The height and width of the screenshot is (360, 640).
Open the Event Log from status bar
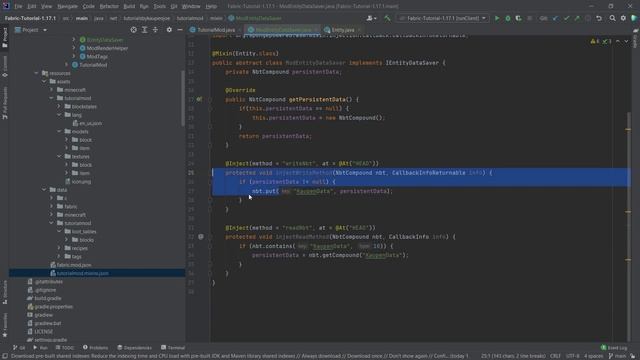click(x=614, y=348)
